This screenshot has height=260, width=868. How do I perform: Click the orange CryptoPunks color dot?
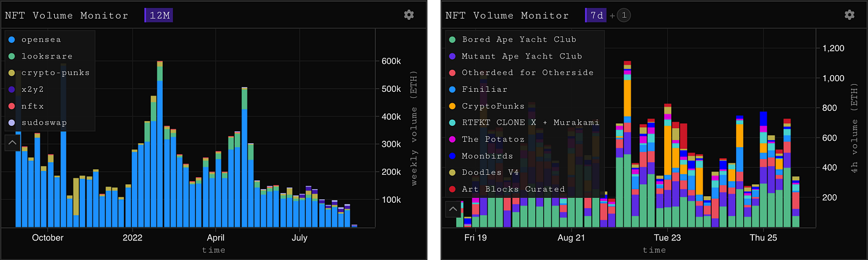pyautogui.click(x=452, y=106)
